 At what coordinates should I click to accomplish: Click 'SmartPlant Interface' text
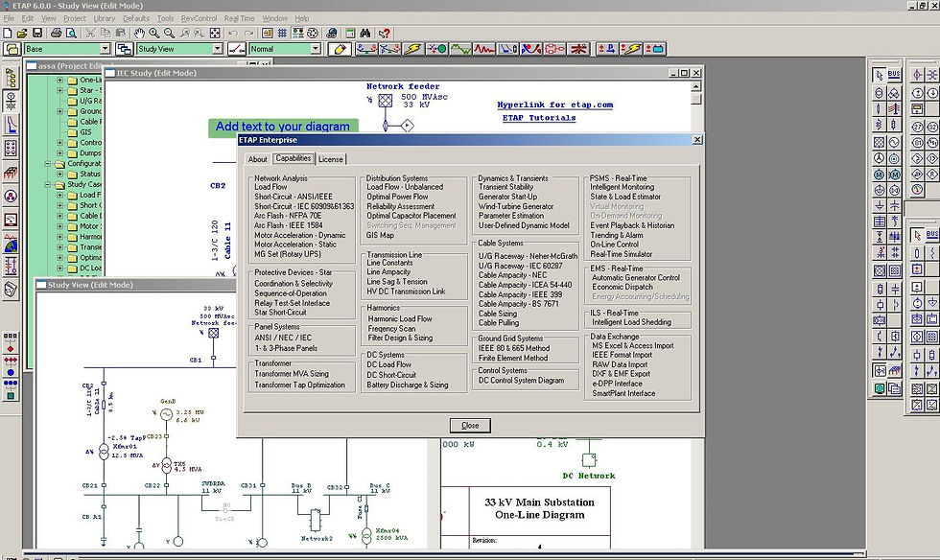click(623, 393)
